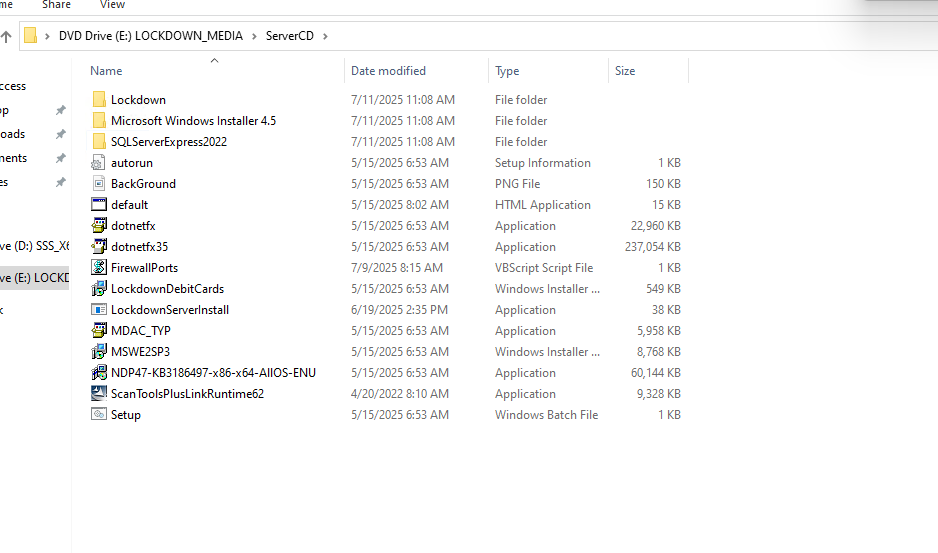The image size is (938, 553).
Task: Click the ServerCD breadcrumb segment
Action: (290, 36)
